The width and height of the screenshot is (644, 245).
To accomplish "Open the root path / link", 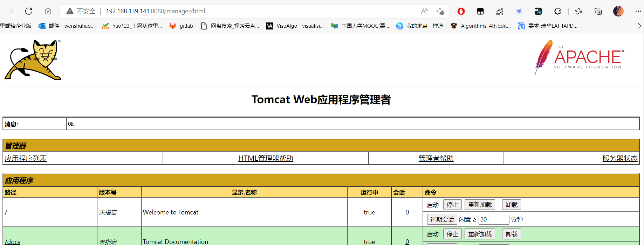I will click(6, 212).
